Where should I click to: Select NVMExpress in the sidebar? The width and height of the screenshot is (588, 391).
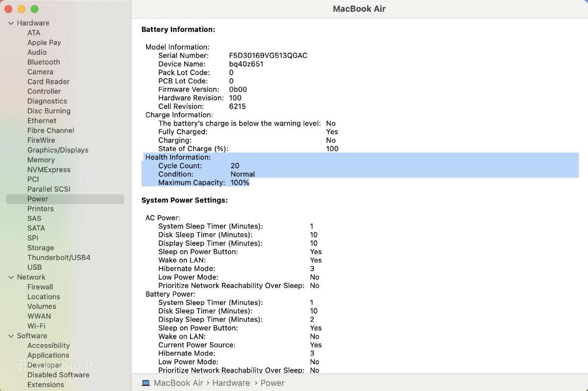coord(49,170)
